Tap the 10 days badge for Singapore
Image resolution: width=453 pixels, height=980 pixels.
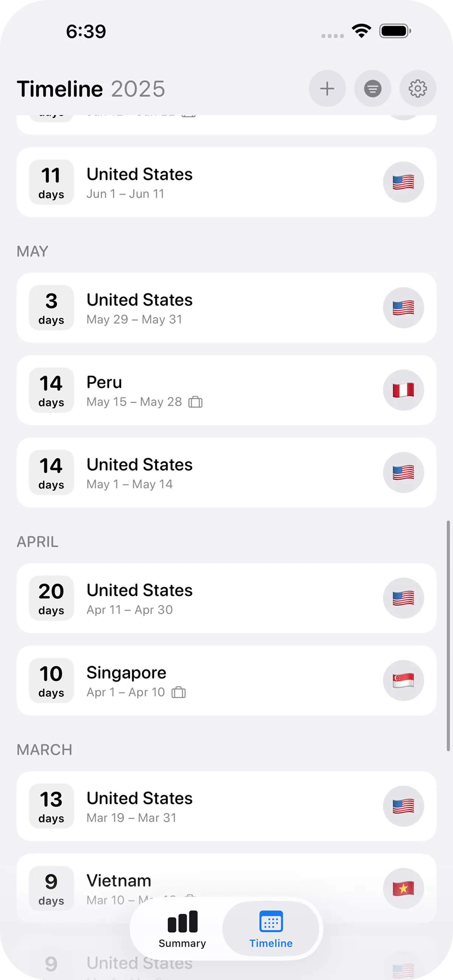51,680
